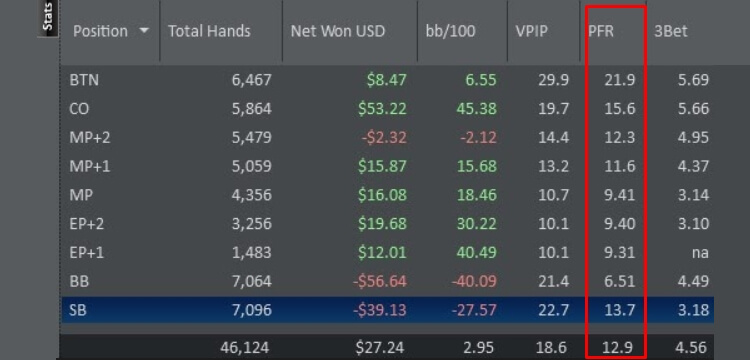Open the Position column sort dropdown arrow
This screenshot has width=750, height=360.
(143, 31)
